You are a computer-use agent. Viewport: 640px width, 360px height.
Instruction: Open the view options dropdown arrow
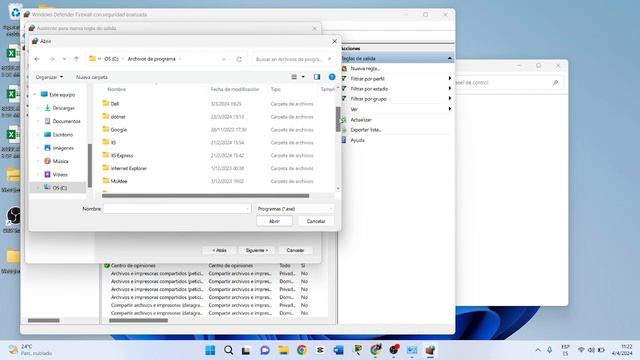tap(303, 77)
